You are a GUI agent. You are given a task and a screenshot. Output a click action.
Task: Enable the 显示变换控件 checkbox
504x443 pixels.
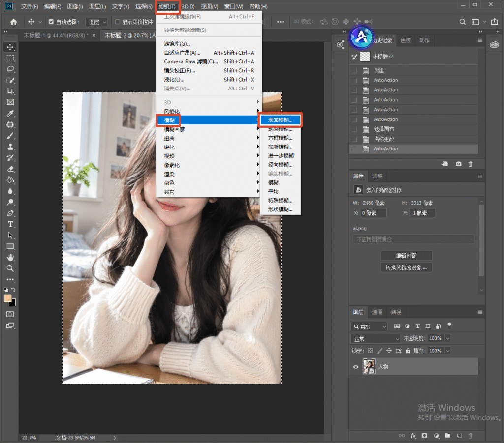click(x=118, y=22)
